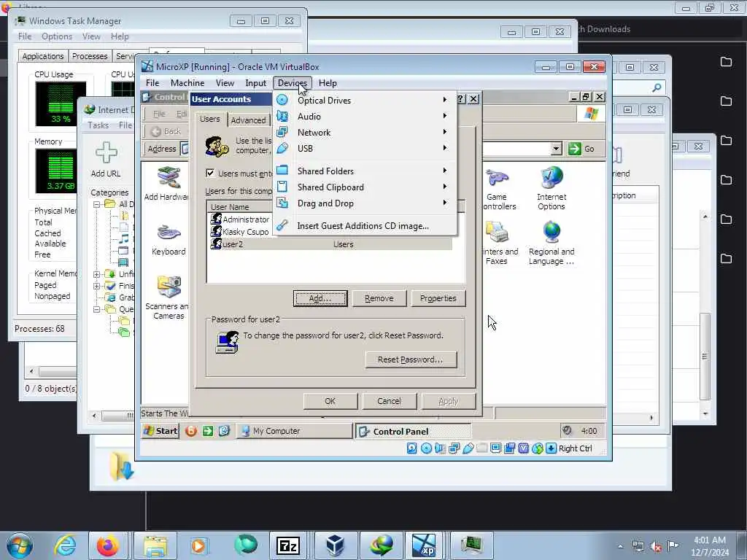This screenshot has width=747, height=560.
Task: Switch to Advanced tab in User Accounts
Action: (248, 120)
